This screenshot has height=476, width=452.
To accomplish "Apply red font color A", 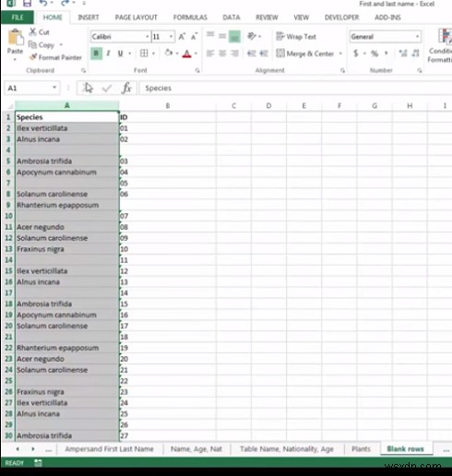I will click(x=186, y=54).
